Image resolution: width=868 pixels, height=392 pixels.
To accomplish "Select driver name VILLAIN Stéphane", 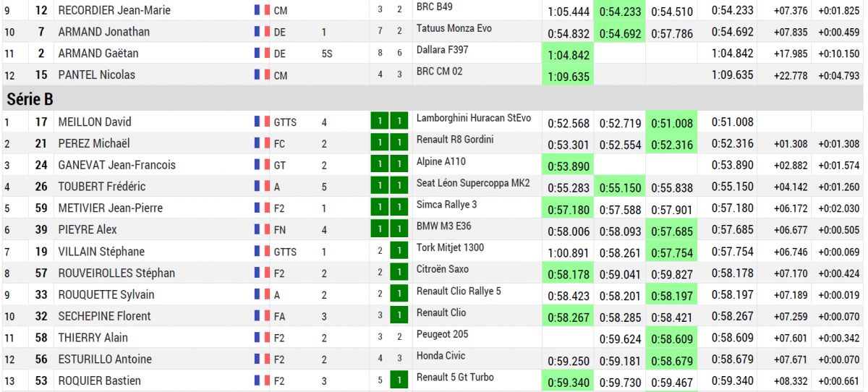I will pos(101,252).
